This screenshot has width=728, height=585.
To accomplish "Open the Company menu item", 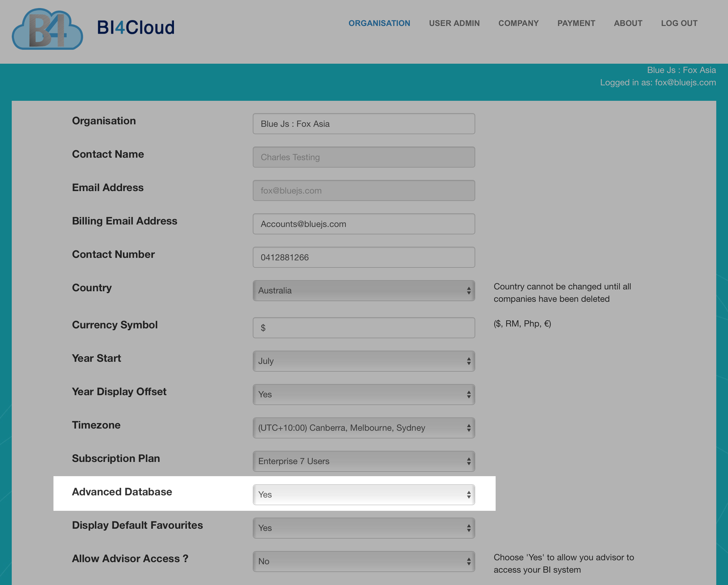I will (x=518, y=23).
